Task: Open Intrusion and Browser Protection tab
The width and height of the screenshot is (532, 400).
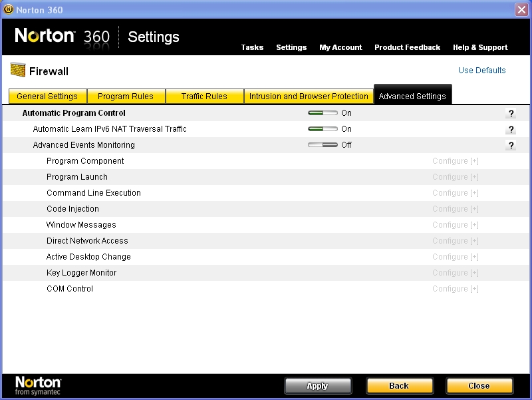Action: 309,97
